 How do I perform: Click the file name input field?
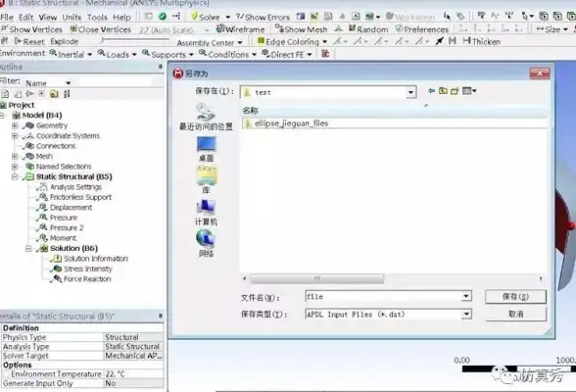coord(383,297)
